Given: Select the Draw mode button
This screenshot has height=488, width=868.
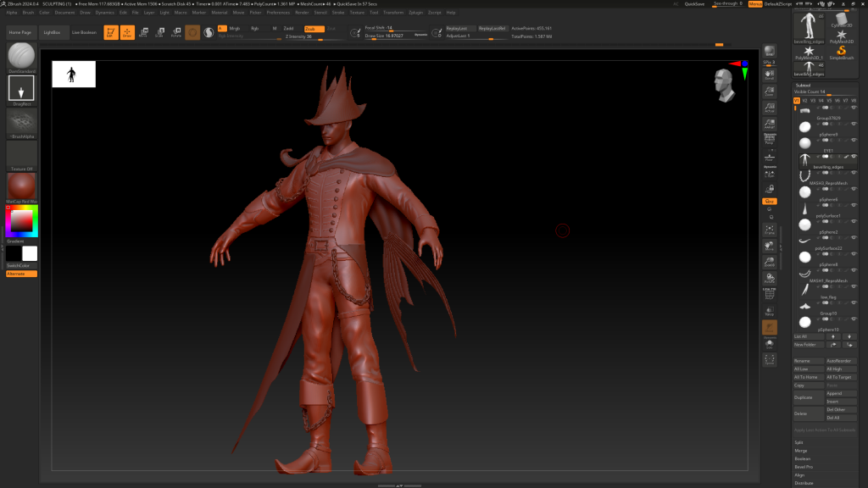Looking at the screenshot, I should tap(127, 32).
